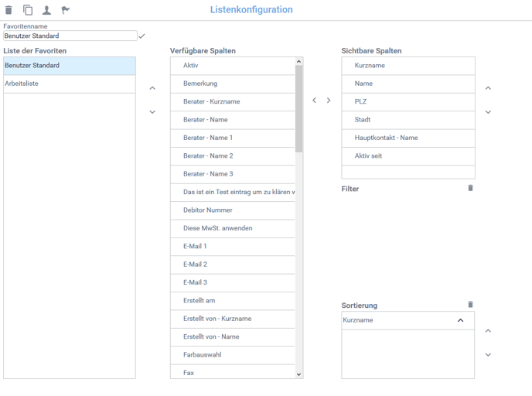Screen dimensions: 532x396
Task: Select Arbeitsliste in favorites list
Action: click(x=69, y=84)
